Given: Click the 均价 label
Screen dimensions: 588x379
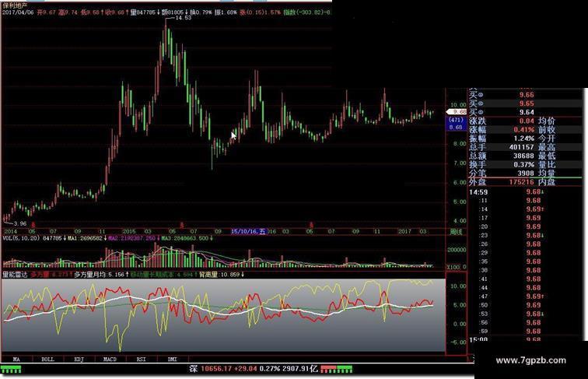Looking at the screenshot, I should point(547,121).
